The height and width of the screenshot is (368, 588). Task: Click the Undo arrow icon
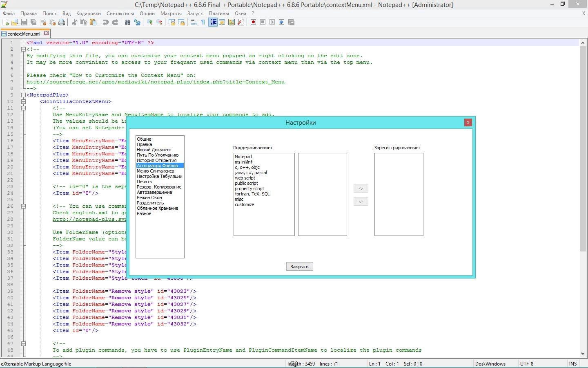click(x=105, y=22)
